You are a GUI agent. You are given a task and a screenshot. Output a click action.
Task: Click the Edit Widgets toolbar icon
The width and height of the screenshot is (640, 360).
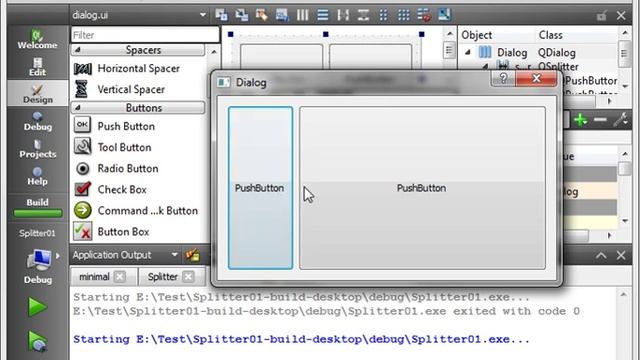click(221, 15)
